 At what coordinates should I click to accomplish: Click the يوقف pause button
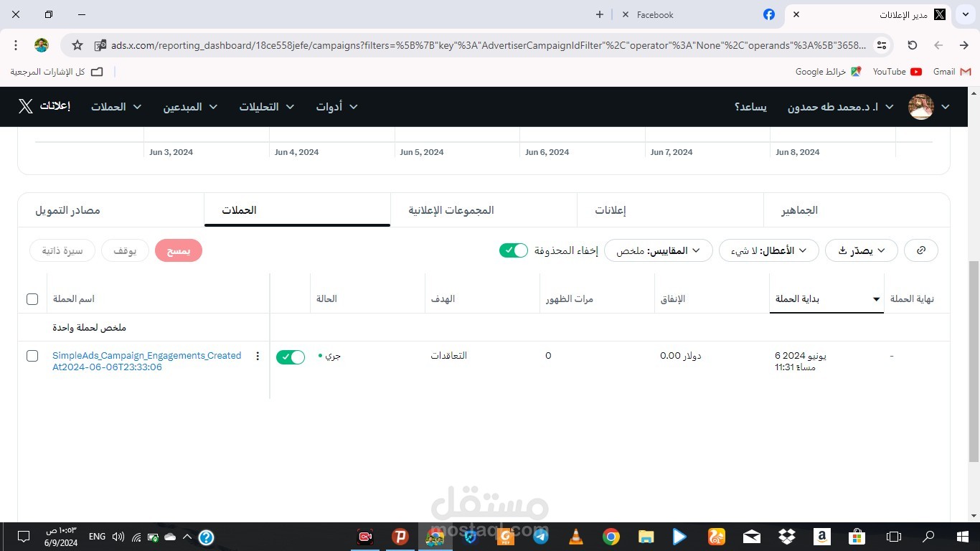click(x=125, y=250)
